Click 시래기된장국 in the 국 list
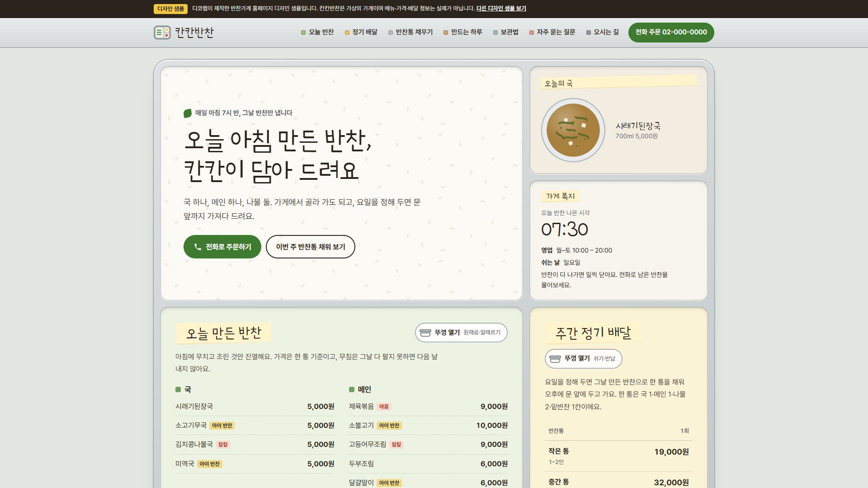The width and height of the screenshot is (868, 488). click(194, 407)
